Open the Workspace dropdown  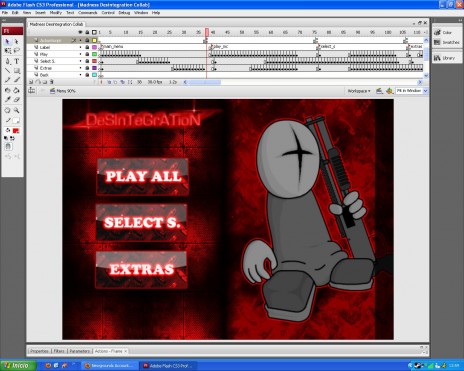(359, 91)
